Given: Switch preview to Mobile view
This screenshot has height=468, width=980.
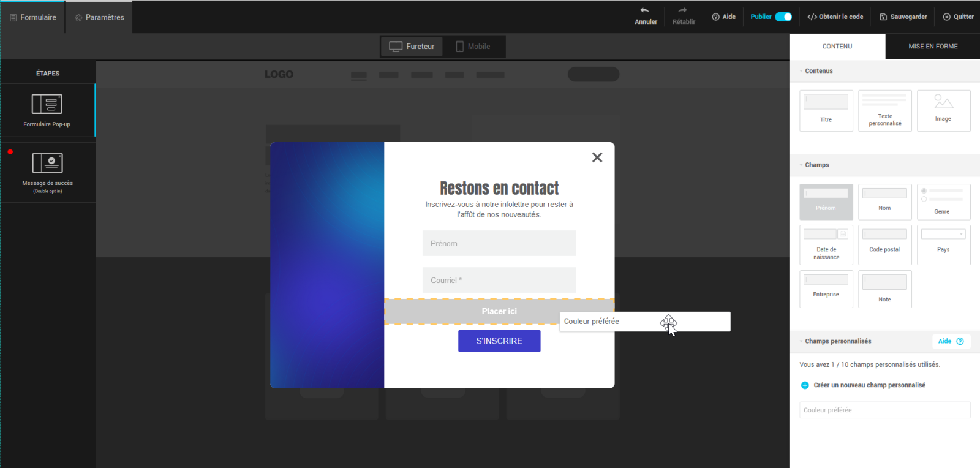Looking at the screenshot, I should [x=473, y=47].
